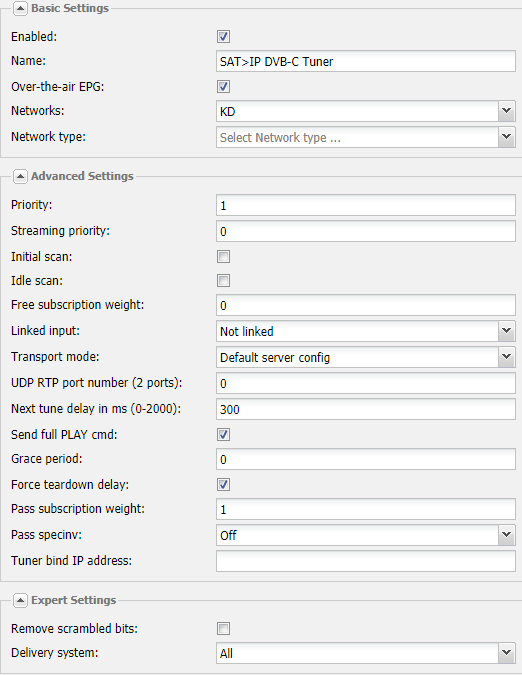Collapse the Basic Settings section
The width and height of the screenshot is (522, 675).
coord(20,9)
